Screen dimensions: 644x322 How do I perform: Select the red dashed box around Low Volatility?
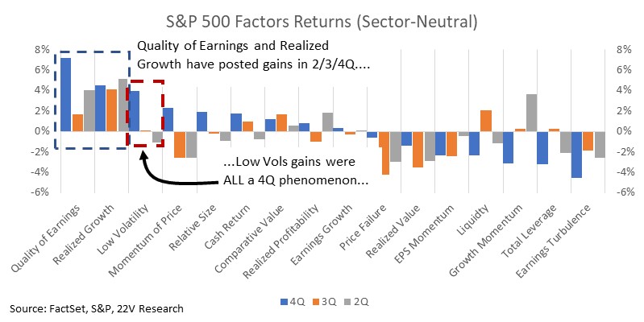coord(146,114)
